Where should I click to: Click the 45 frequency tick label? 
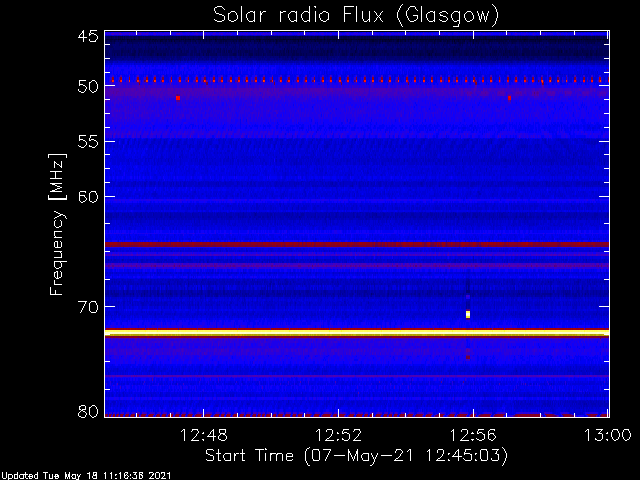[88, 36]
